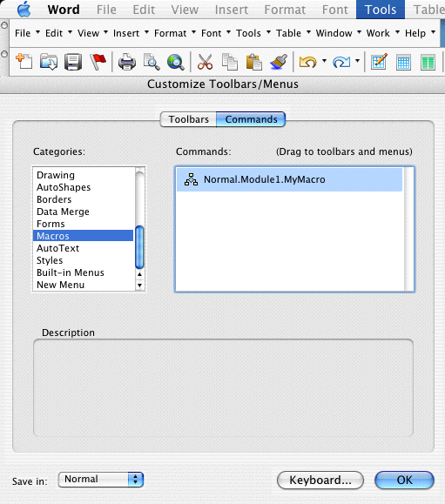The image size is (445, 504).
Task: Click the Print Preview magnifier icon
Action: pyautogui.click(x=152, y=62)
